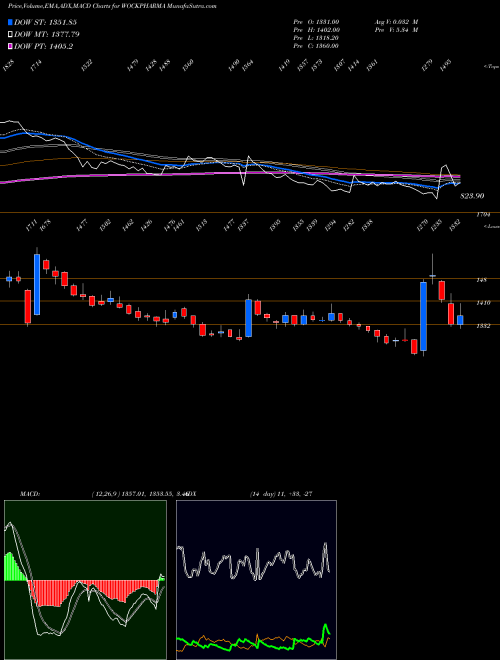Click the white DOW MT legend swatch

pyautogui.click(x=10, y=35)
